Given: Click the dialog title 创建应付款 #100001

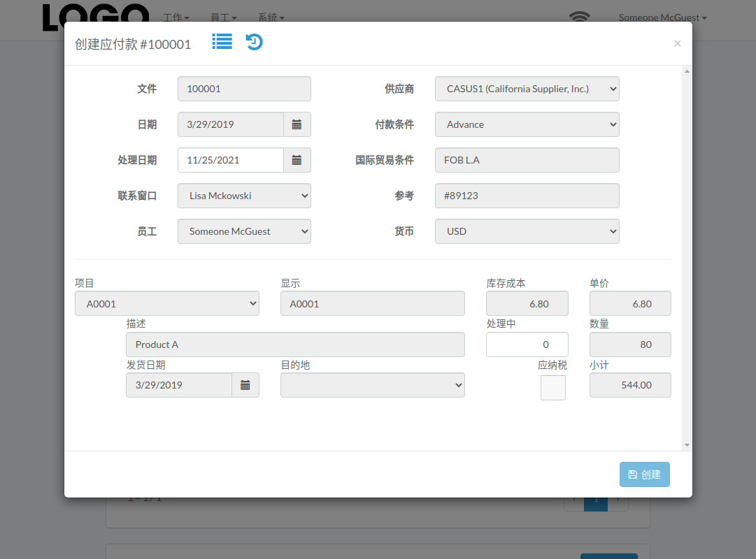Looking at the screenshot, I should click(x=133, y=44).
